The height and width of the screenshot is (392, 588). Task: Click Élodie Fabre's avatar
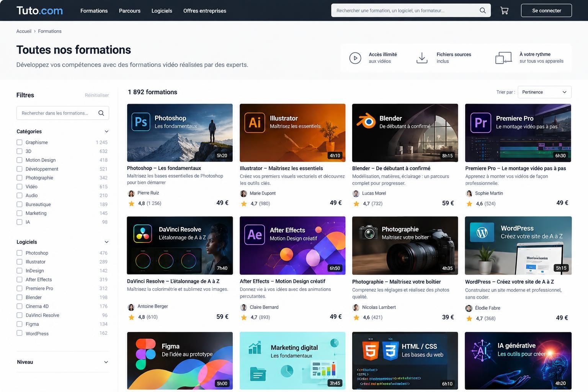469,308
